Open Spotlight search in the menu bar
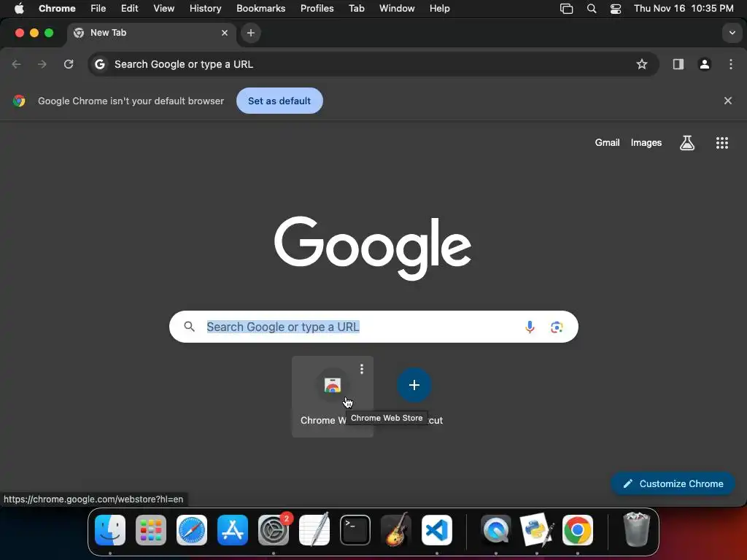The image size is (747, 560). tap(591, 9)
